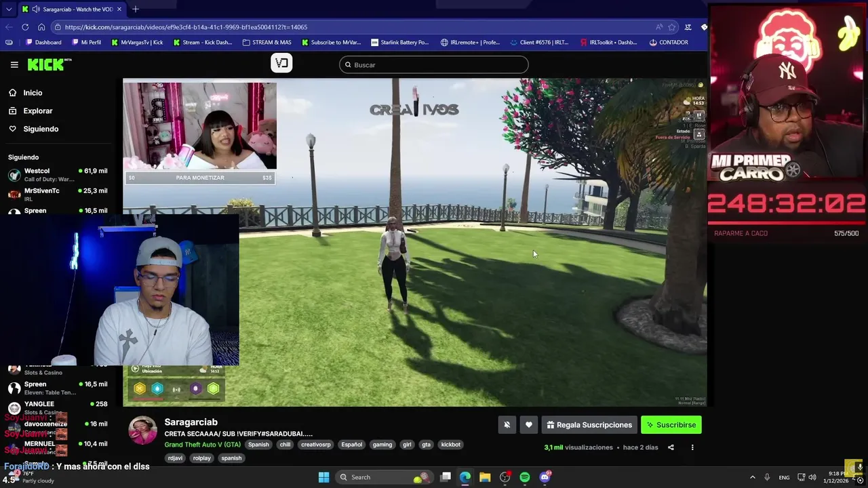Follow channel with heart button
The image size is (868, 488).
point(529,425)
